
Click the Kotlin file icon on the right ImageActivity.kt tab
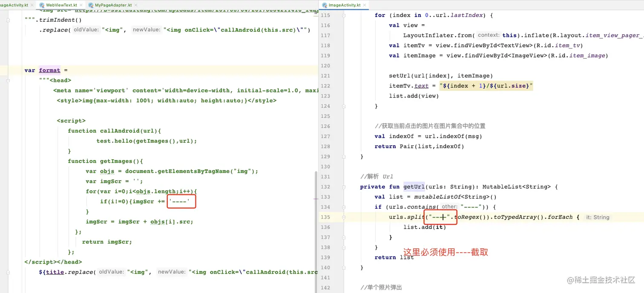pyautogui.click(x=325, y=5)
